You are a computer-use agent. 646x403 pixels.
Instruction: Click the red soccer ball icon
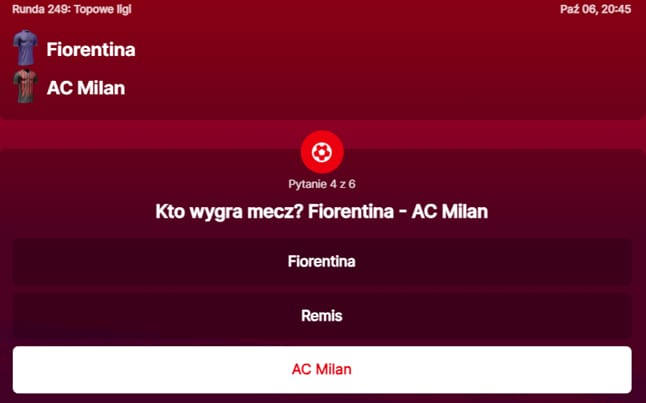click(321, 152)
